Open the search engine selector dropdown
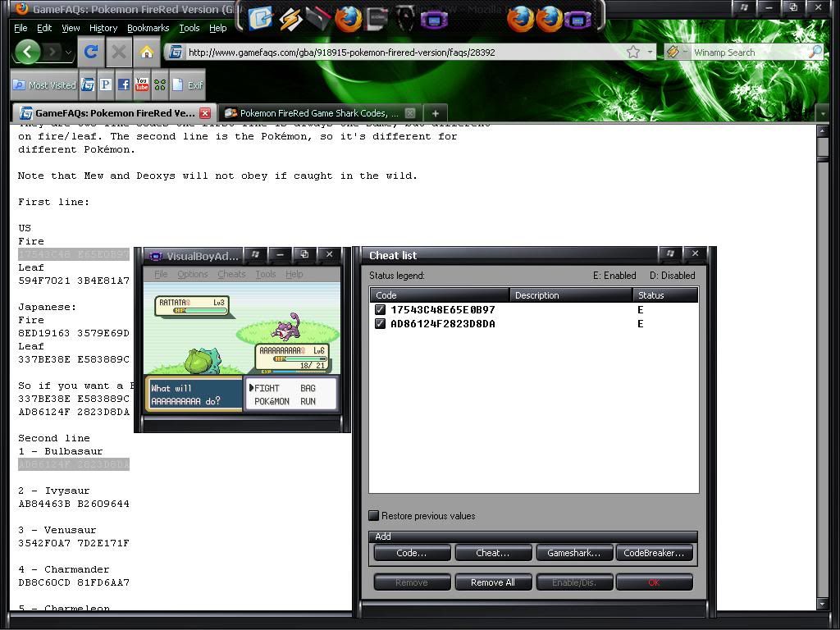The height and width of the screenshot is (630, 840). point(676,52)
